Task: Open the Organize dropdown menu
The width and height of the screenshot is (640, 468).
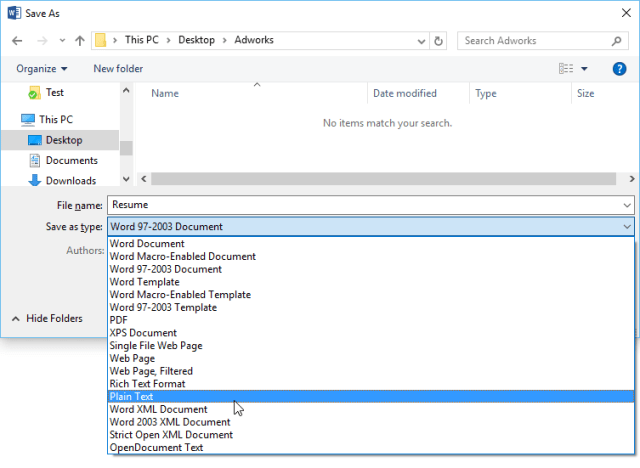Action: coord(42,68)
